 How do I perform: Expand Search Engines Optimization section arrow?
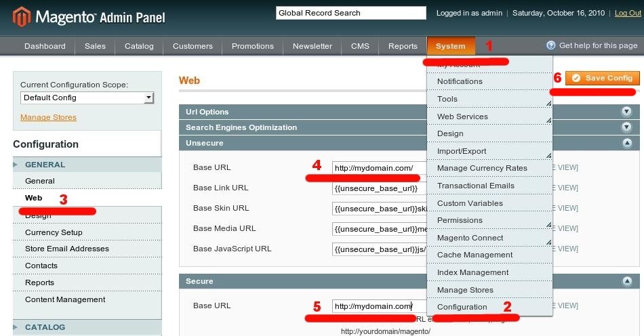pyautogui.click(x=626, y=127)
